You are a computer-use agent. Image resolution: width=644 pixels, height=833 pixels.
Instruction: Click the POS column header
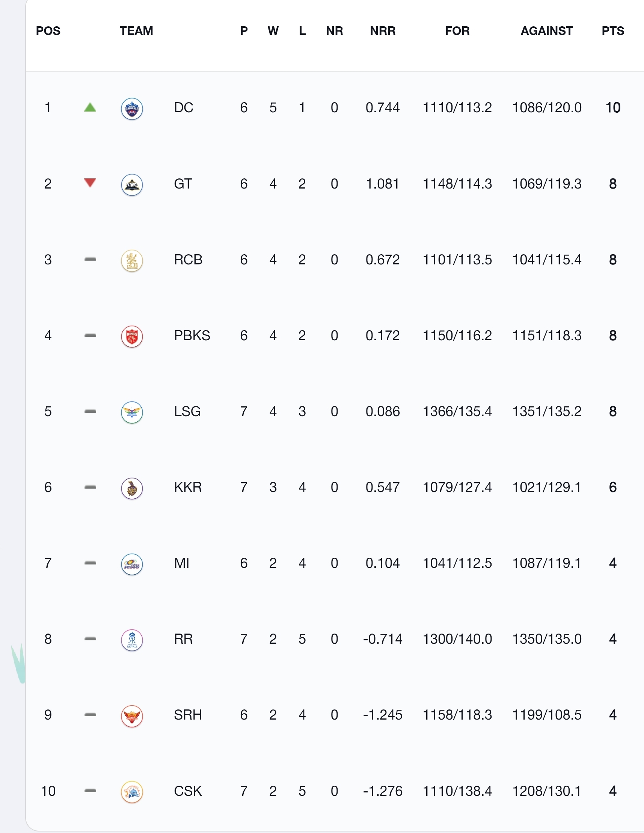click(48, 31)
